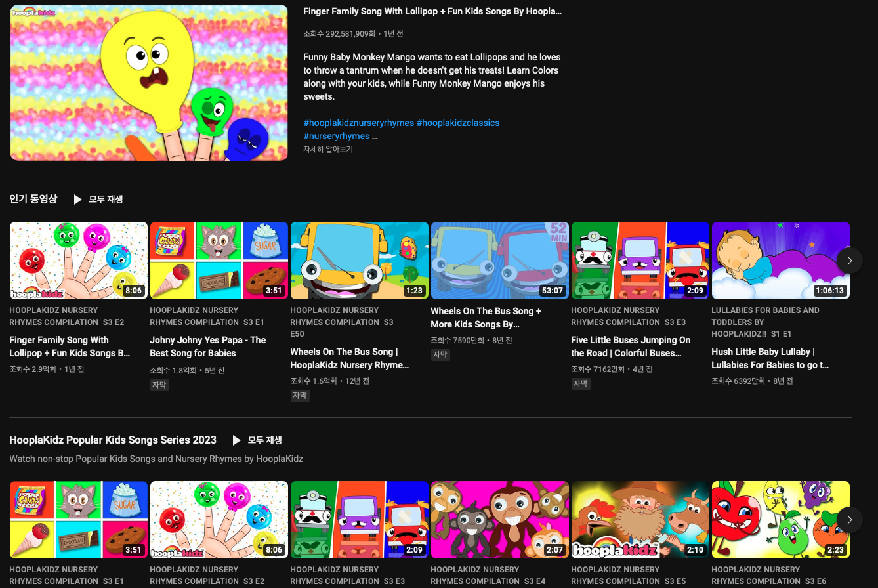Open the 53:07 Wheels On The Bus compilation thumbnail
The width and height of the screenshot is (878, 588).
[500, 261]
